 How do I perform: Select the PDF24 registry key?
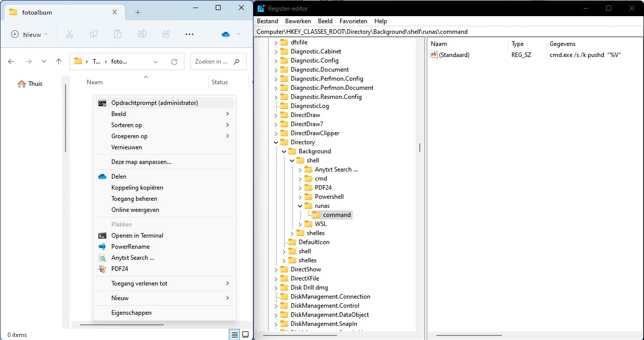(323, 188)
